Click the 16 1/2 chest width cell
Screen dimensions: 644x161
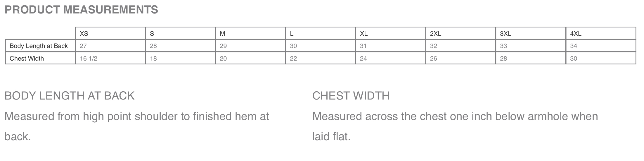(x=89, y=59)
